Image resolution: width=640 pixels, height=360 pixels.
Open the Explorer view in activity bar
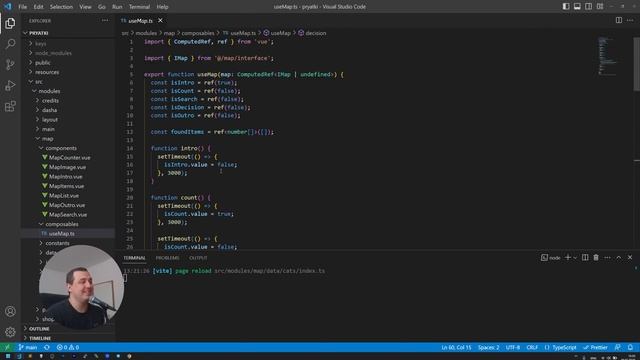click(10, 23)
